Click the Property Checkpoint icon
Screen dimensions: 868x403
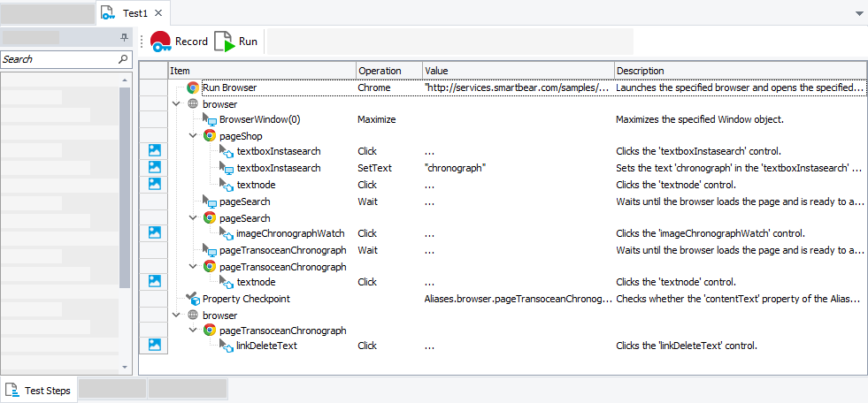193,300
